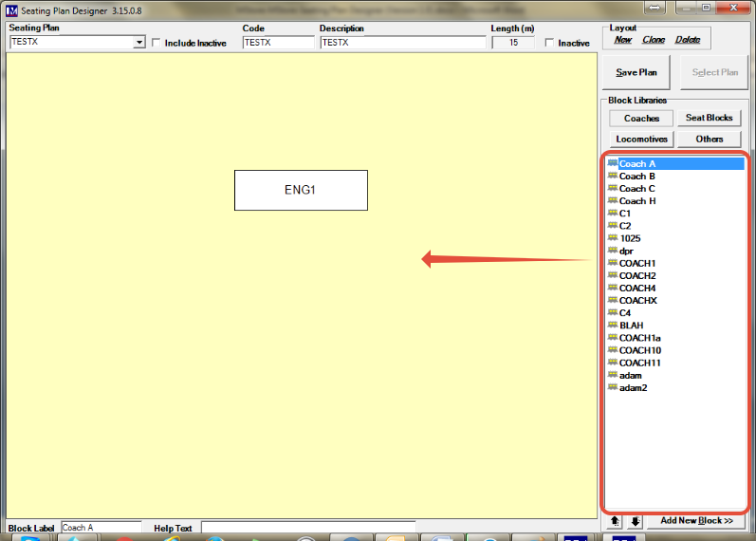Toggle the Inactive checkbox
Viewport: 756px width, 541px height.
(x=549, y=43)
